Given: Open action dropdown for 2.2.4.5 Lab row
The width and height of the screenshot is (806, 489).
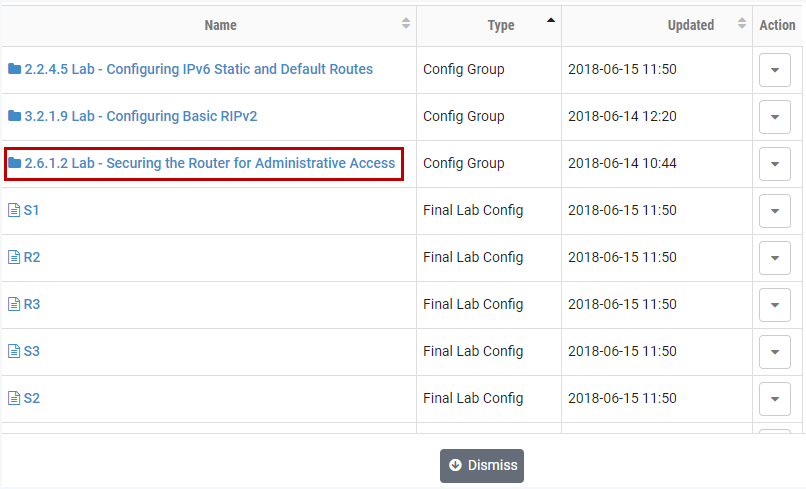Looking at the screenshot, I should tap(775, 70).
